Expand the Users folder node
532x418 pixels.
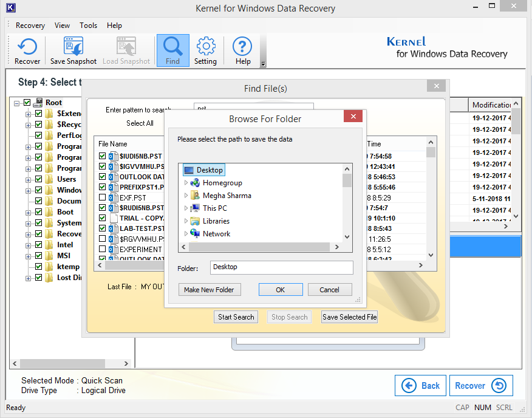28,180
